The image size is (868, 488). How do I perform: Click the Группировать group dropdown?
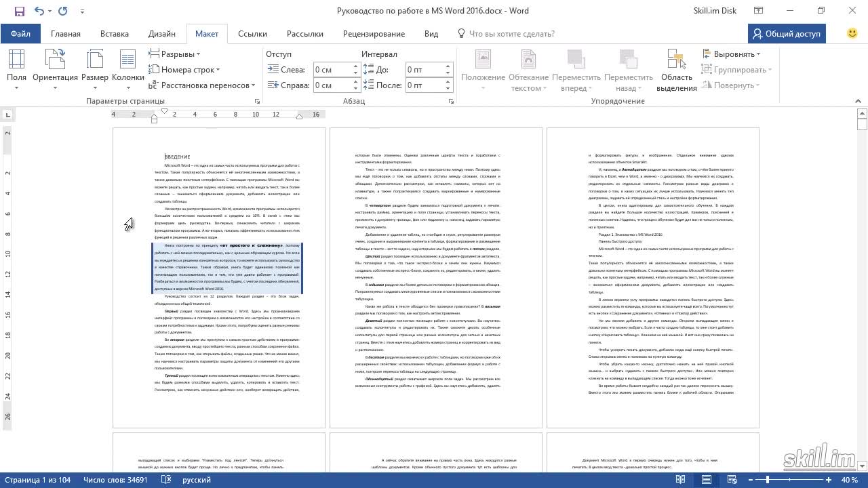click(736, 70)
